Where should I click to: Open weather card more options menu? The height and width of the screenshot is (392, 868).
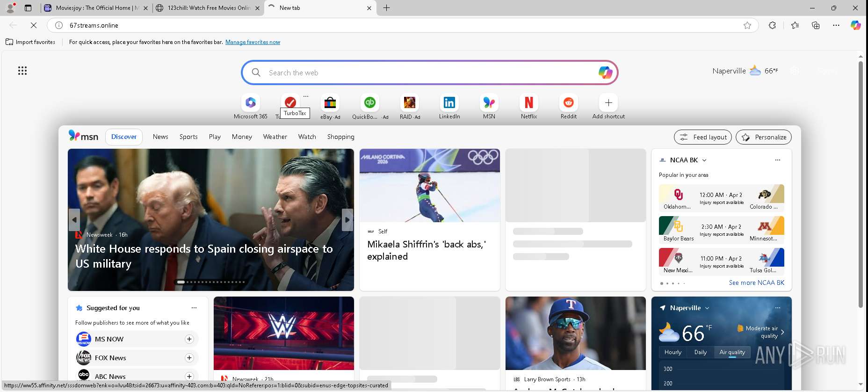pyautogui.click(x=778, y=308)
